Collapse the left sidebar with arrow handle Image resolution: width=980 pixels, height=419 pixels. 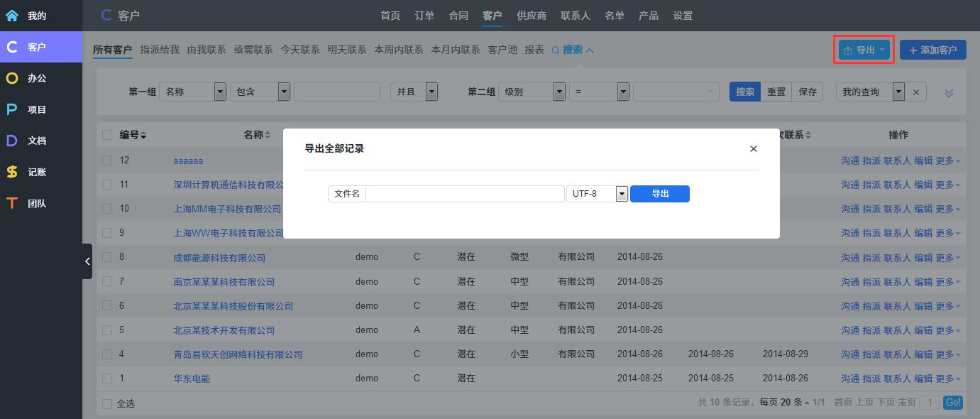click(x=87, y=261)
